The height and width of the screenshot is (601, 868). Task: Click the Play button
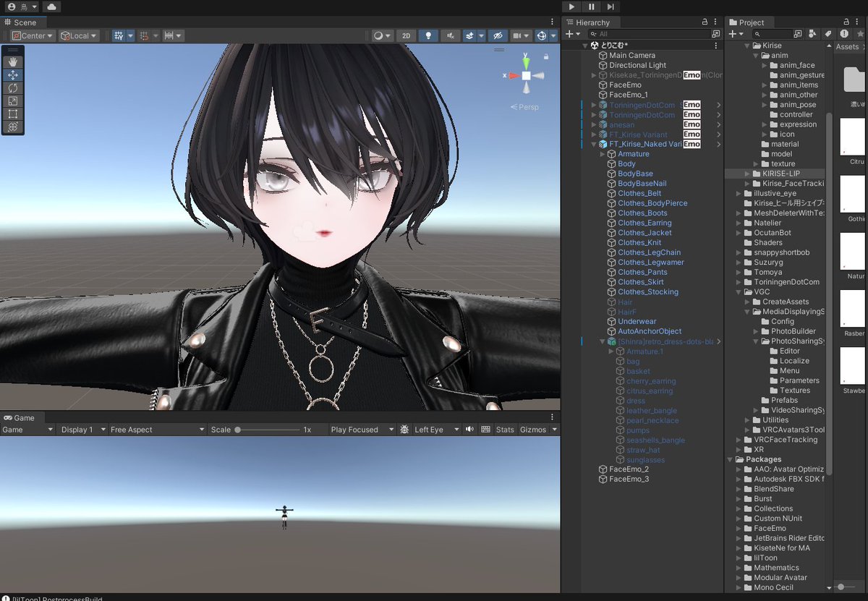pos(572,7)
